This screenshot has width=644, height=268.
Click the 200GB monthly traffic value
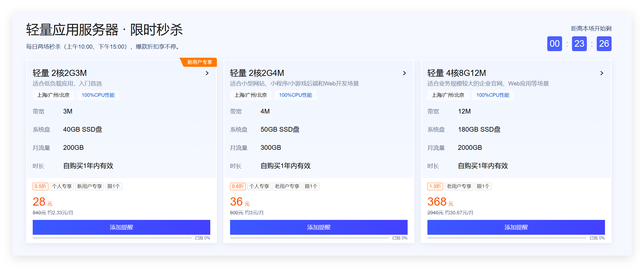point(73,148)
